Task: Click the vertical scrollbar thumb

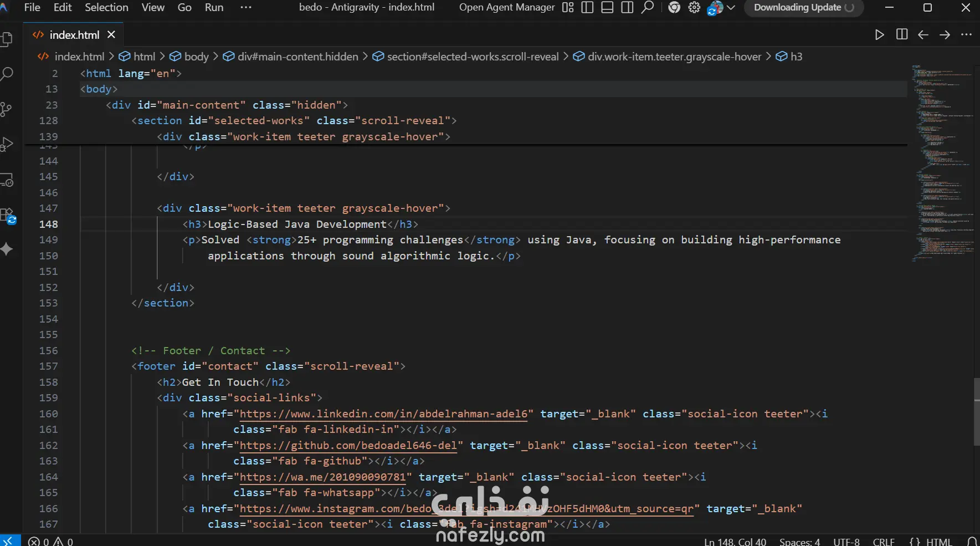Action: coord(977,412)
